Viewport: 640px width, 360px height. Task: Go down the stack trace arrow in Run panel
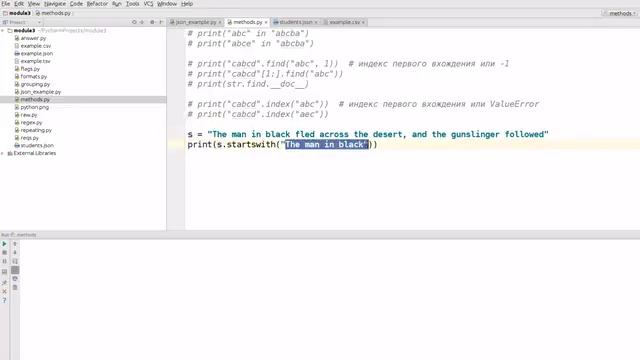click(15, 253)
